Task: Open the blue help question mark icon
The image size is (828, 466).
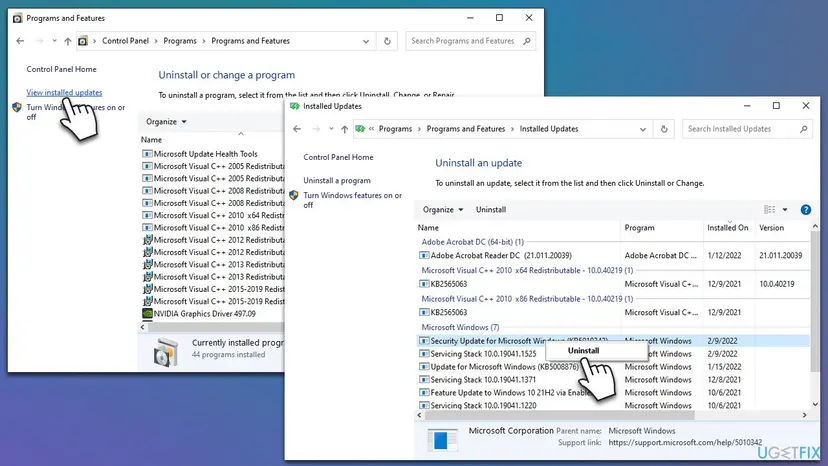Action: point(805,210)
